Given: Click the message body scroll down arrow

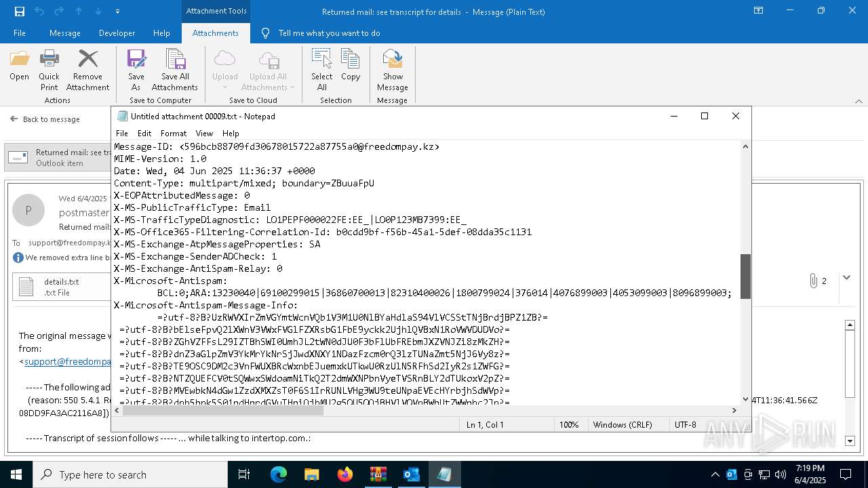Looking at the screenshot, I should [850, 441].
